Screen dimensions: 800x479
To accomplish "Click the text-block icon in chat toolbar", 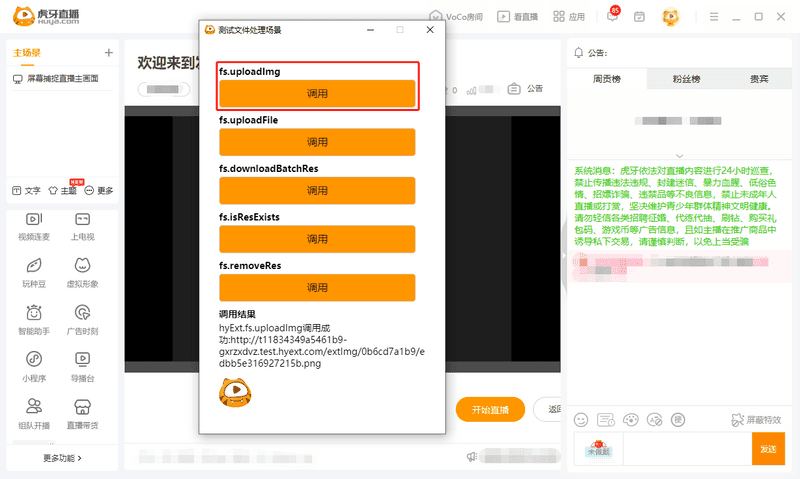I will [655, 420].
